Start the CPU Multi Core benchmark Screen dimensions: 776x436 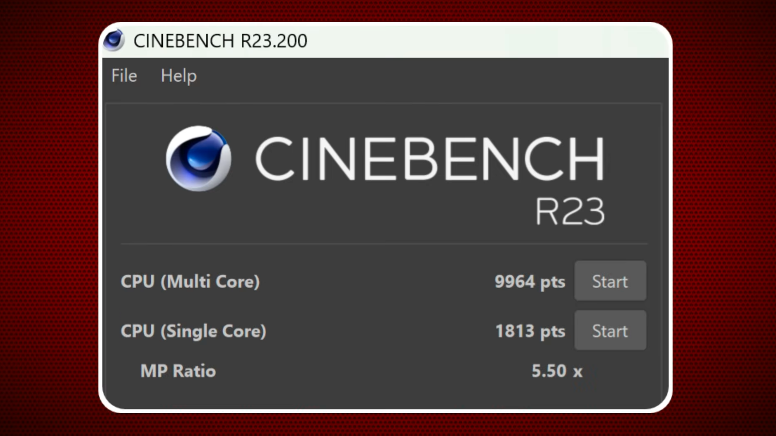coord(609,282)
